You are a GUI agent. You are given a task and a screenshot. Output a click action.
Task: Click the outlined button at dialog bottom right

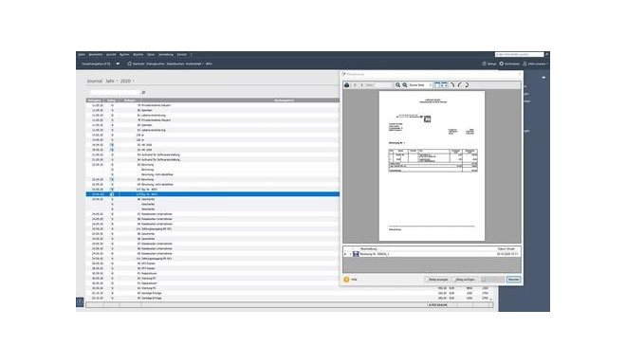click(x=513, y=280)
